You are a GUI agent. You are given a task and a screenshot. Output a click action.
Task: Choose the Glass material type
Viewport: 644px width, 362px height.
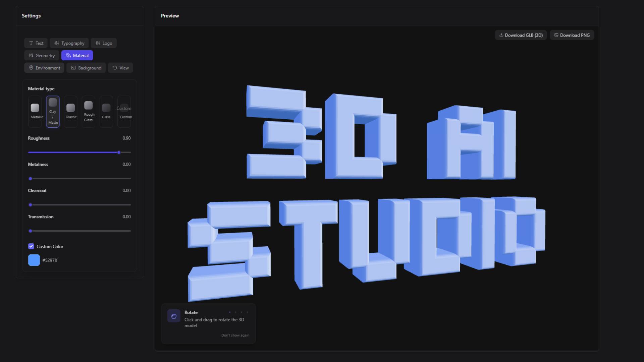[x=106, y=112]
